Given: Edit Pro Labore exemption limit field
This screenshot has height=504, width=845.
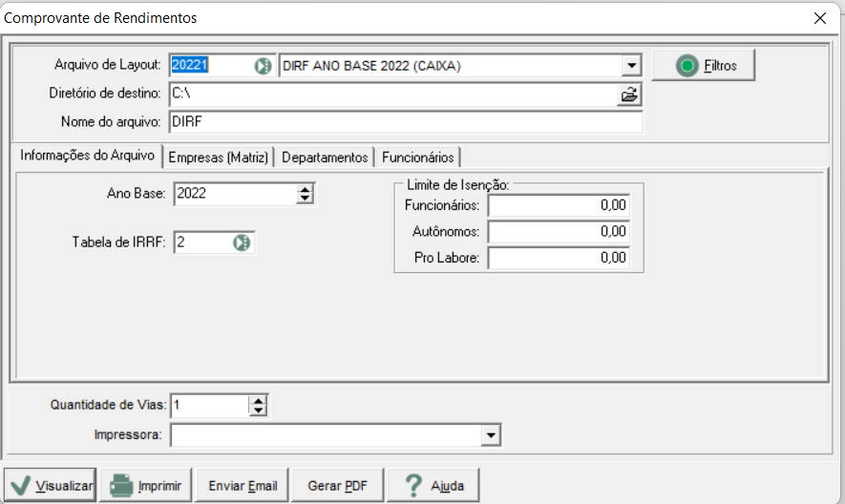Looking at the screenshot, I should pos(559,258).
